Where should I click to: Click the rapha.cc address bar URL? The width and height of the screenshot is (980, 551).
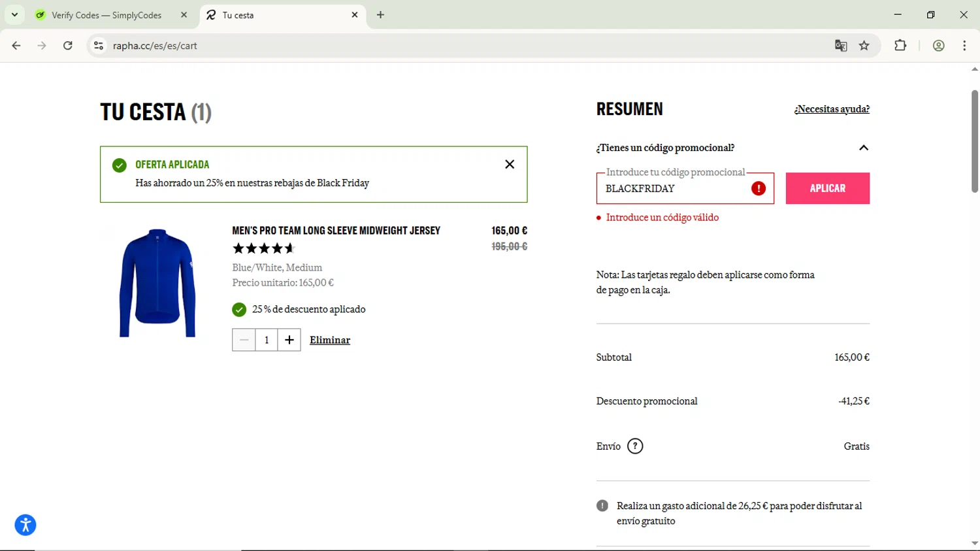pos(155,46)
